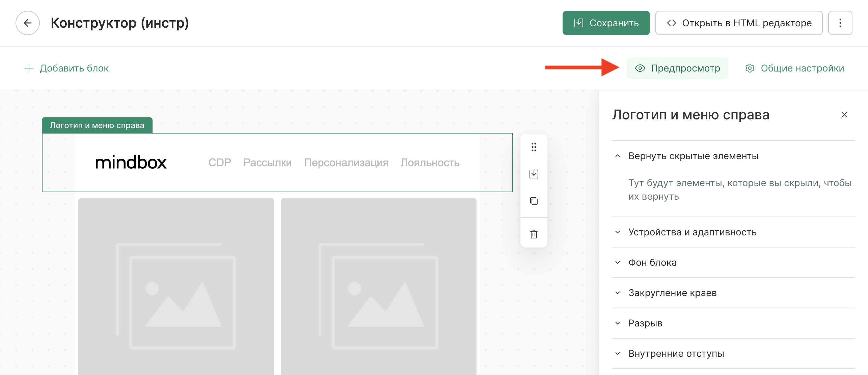Click the green Логотип и меню справа block label
The width and height of the screenshot is (868, 375).
click(x=97, y=125)
